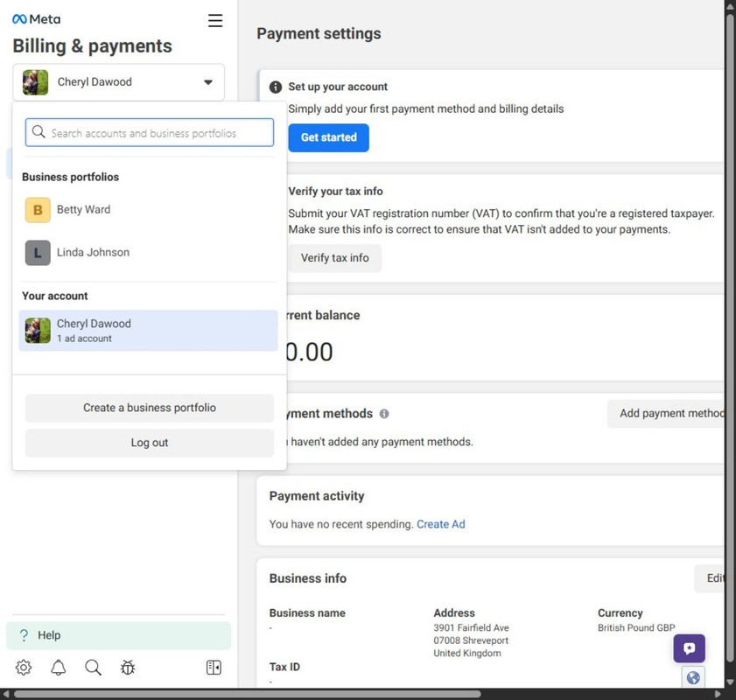Viewport: 736px width, 700px height.
Task: Click the info icon beside Set up your account
Action: click(x=276, y=87)
